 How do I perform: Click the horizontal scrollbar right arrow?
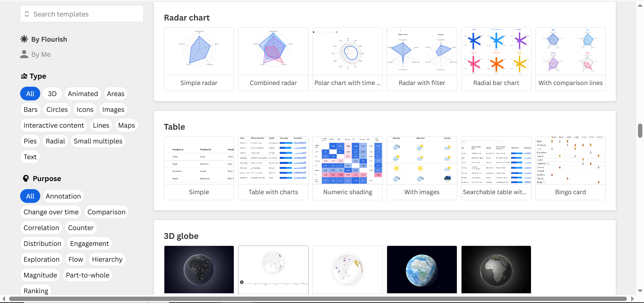point(632,299)
